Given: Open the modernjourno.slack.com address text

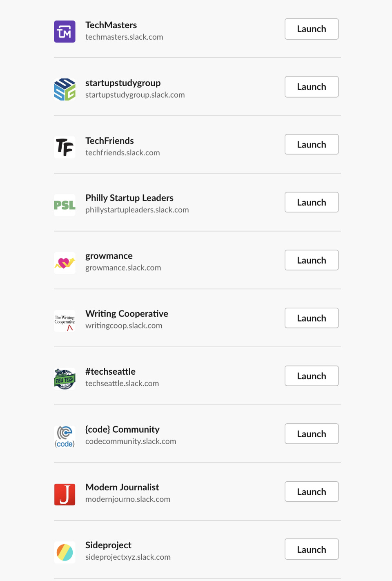Looking at the screenshot, I should 128,499.
